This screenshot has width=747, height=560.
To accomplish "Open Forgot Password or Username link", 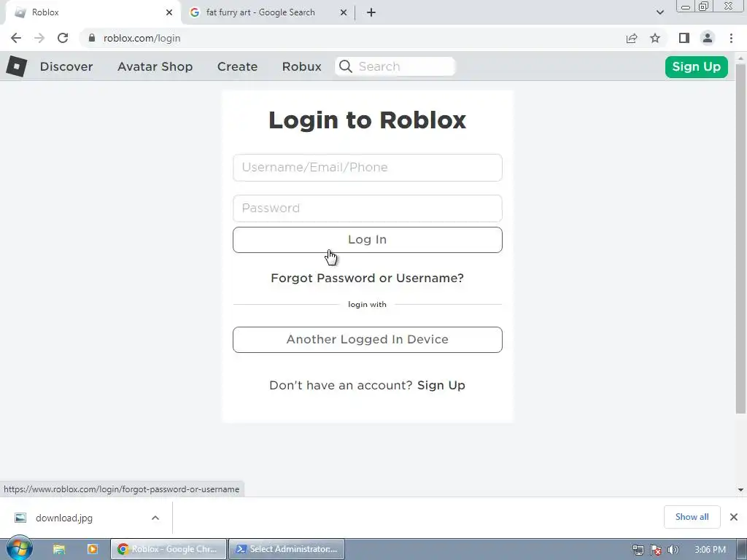I will pos(368,278).
